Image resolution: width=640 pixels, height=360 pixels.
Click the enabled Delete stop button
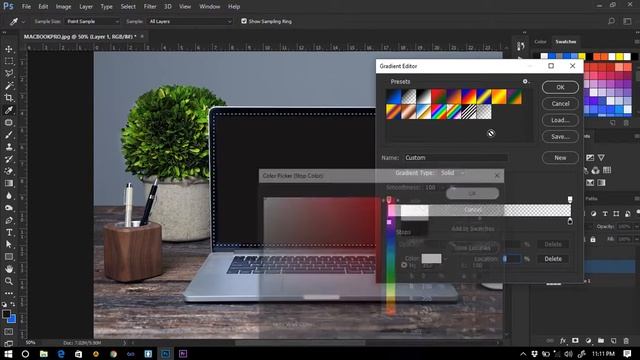[553, 259]
